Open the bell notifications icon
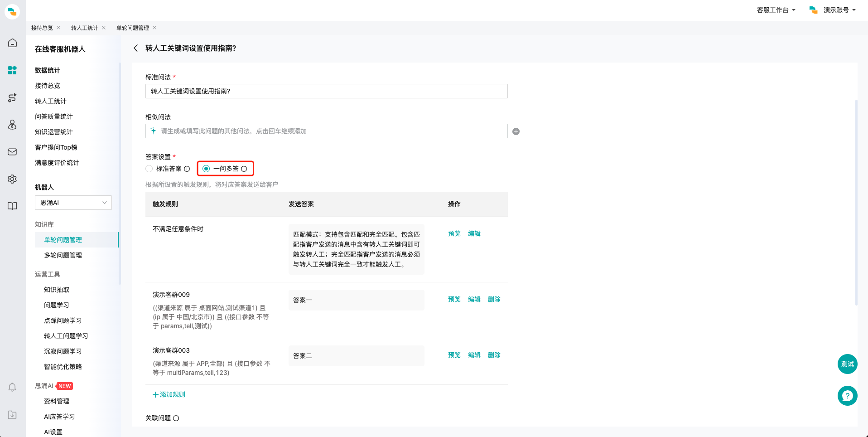The height and width of the screenshot is (437, 868). 12,388
